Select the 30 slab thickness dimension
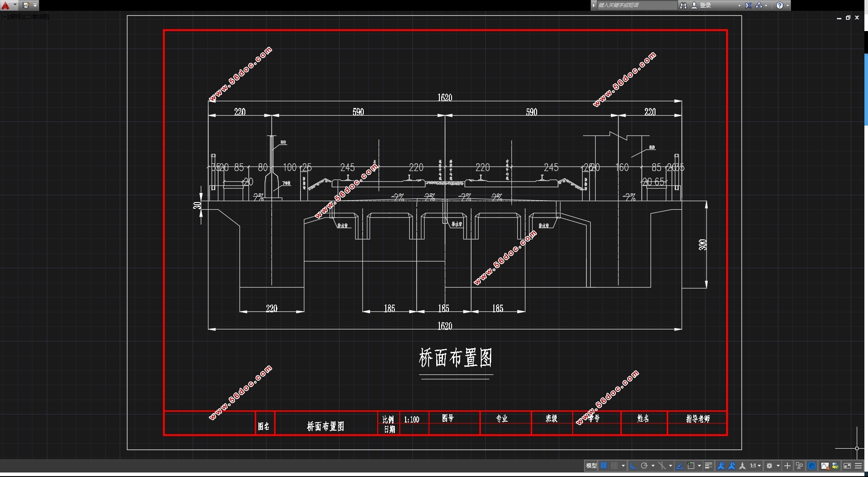 pyautogui.click(x=197, y=205)
